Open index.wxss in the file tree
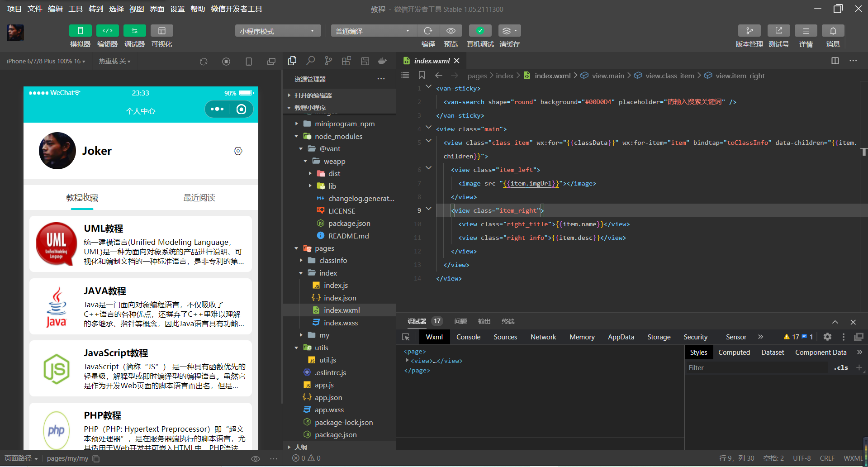Viewport: 868px width, 467px height. point(341,323)
